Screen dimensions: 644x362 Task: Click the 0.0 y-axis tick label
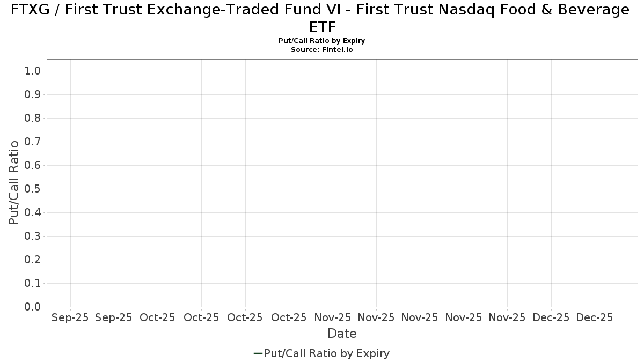[x=33, y=307]
